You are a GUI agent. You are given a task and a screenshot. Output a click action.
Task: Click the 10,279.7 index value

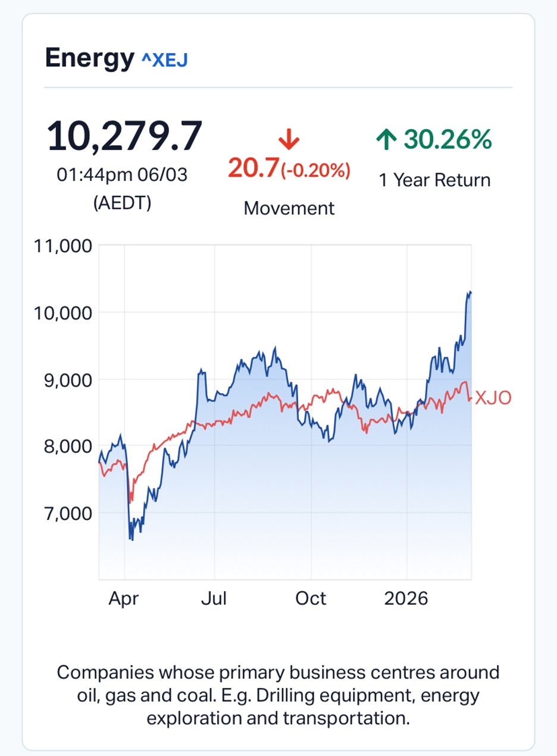point(124,137)
